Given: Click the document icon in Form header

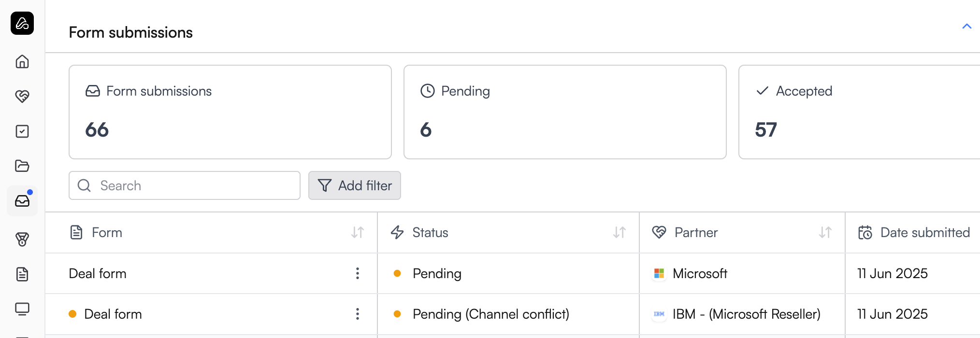Looking at the screenshot, I should pos(76,233).
